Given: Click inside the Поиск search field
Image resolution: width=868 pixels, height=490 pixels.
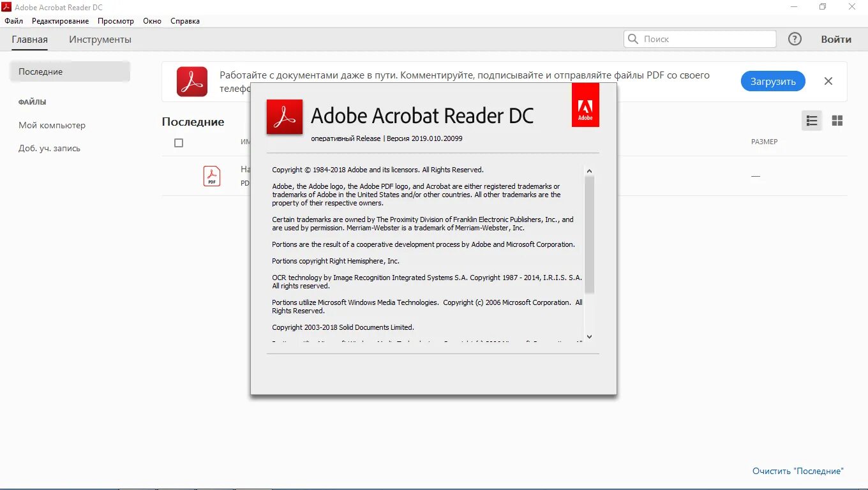Looking at the screenshot, I should 700,39.
